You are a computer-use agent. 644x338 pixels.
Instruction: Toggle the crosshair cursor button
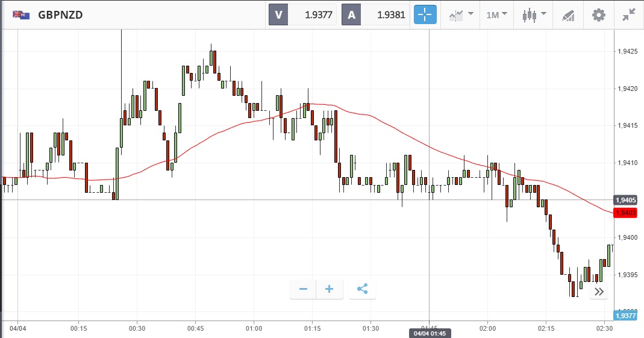(425, 15)
